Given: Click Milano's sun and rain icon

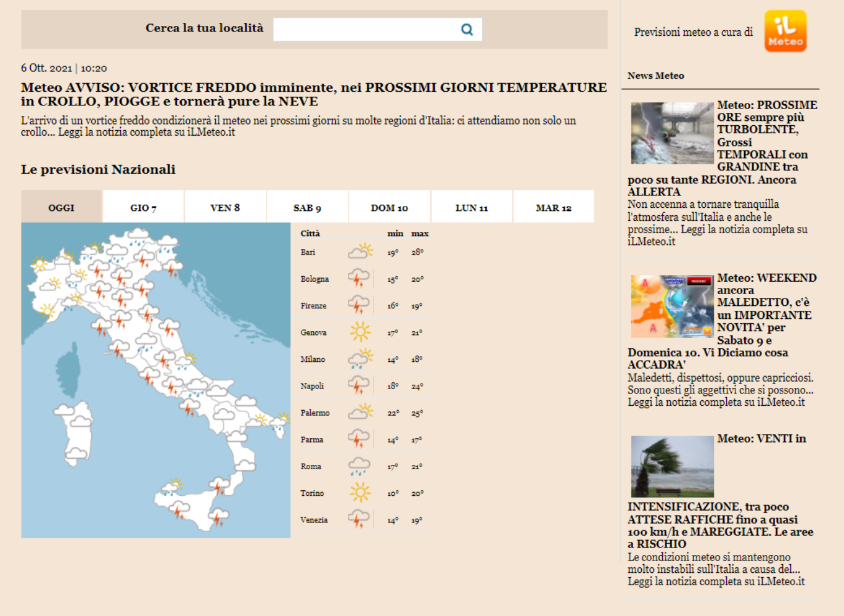Looking at the screenshot, I should pos(361,359).
